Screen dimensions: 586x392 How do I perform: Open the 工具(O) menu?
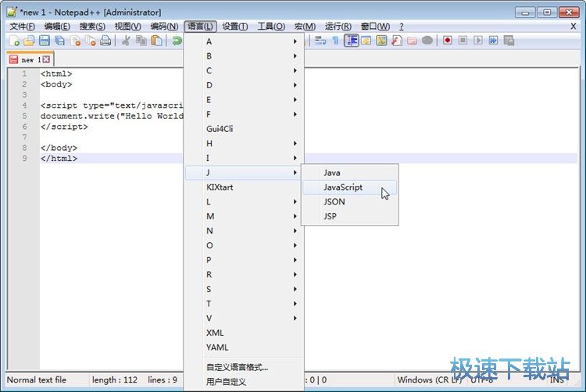click(271, 27)
